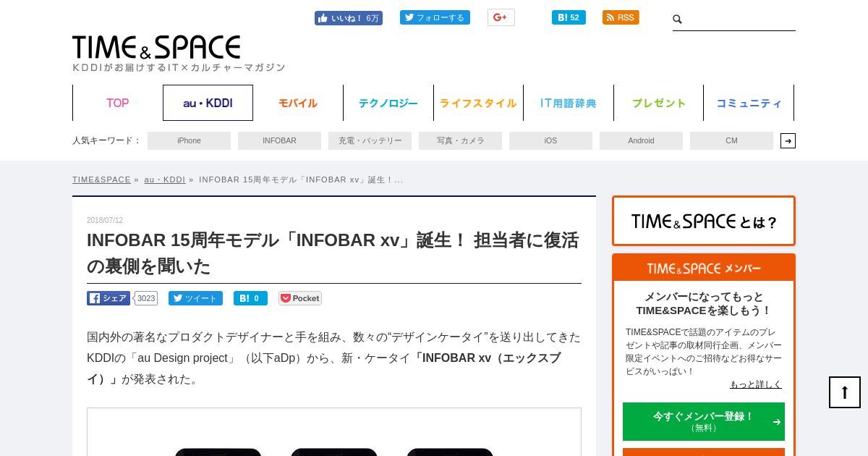Click the もっと詳しく link
The width and height of the screenshot is (868, 456).
[755, 384]
